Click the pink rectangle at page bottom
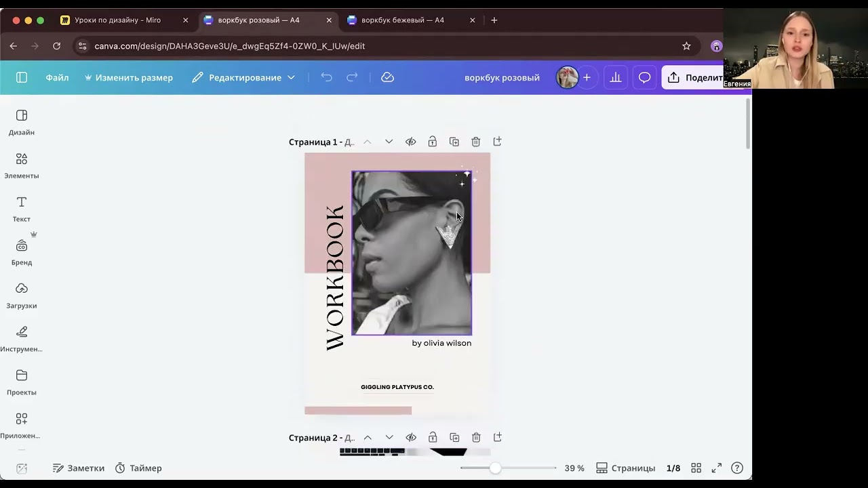This screenshot has height=488, width=868. click(x=358, y=411)
